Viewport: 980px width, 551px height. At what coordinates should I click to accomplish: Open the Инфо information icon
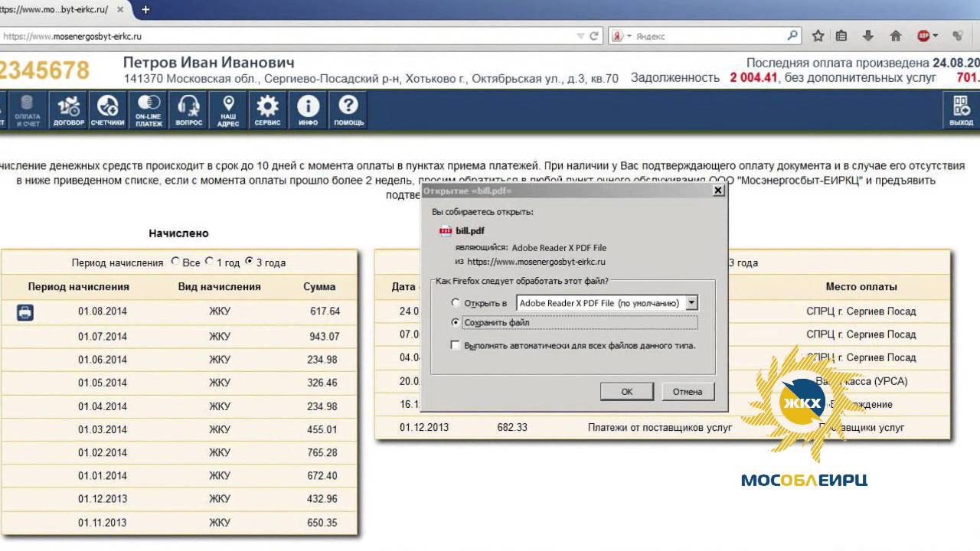click(x=308, y=110)
